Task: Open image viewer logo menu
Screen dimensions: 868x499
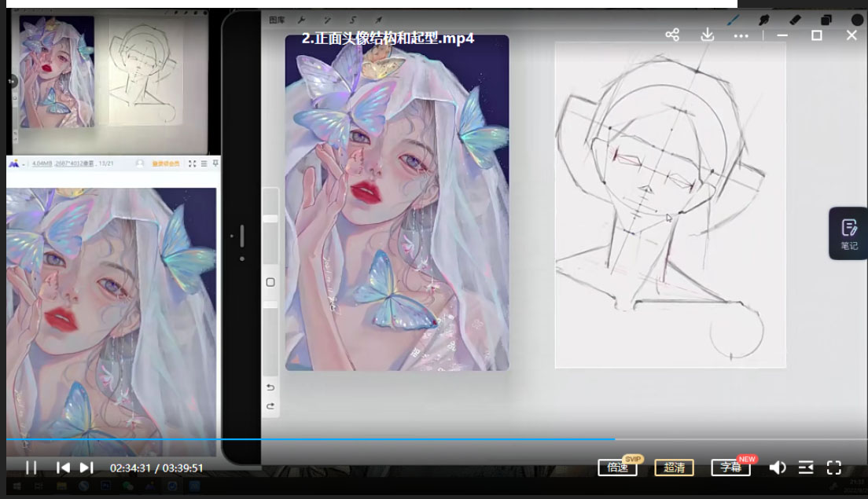Action: pos(14,163)
